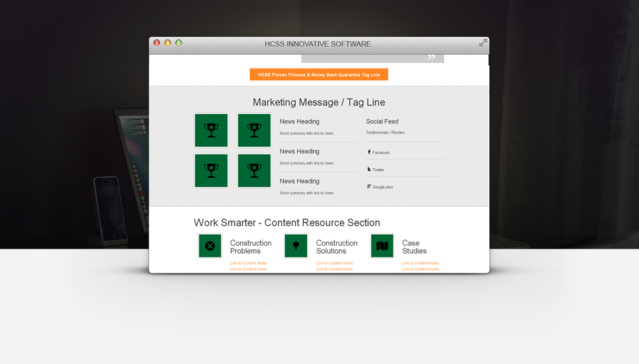
Task: Click the Google plus g+ icon
Action: [x=369, y=186]
